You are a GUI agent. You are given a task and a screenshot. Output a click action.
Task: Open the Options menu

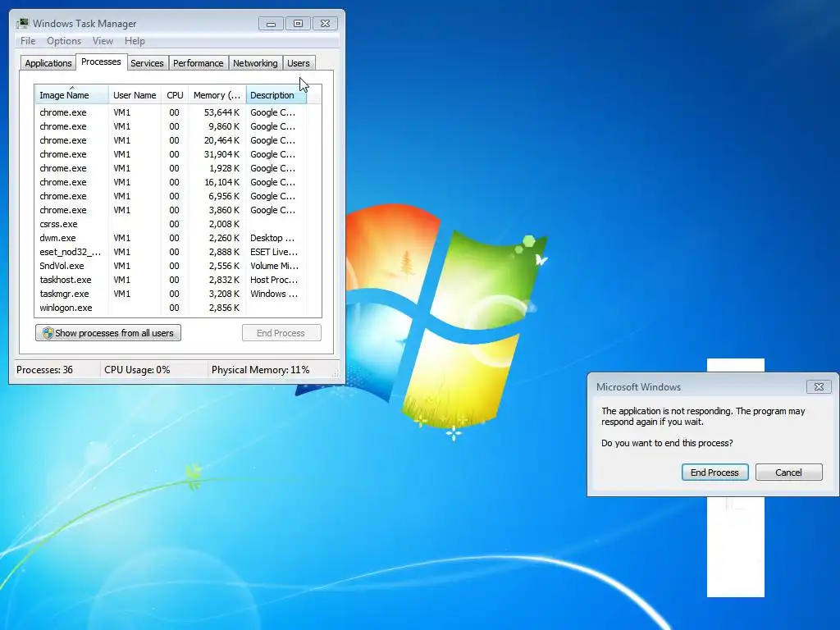pos(64,41)
